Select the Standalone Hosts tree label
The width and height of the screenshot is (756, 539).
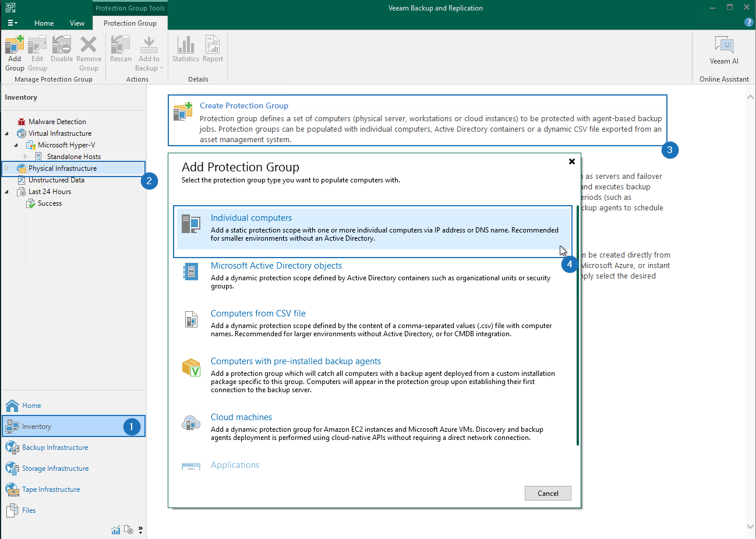coord(74,157)
